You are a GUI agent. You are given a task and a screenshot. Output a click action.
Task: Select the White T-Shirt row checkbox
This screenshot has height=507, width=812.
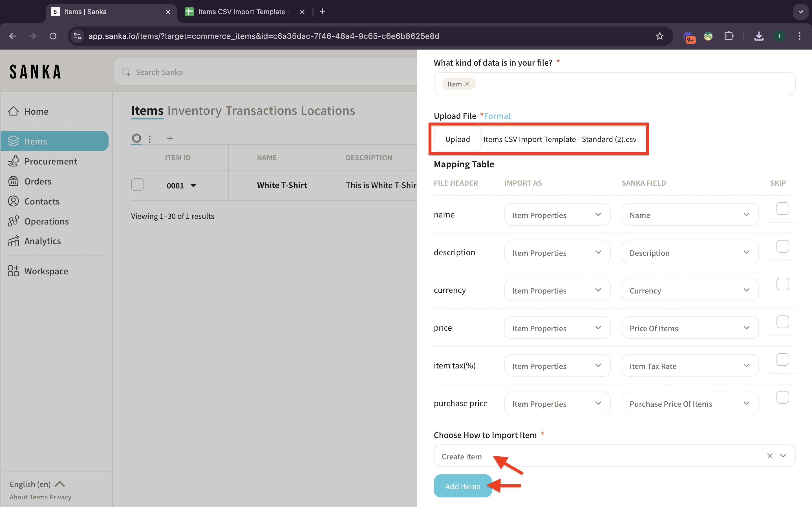(x=138, y=185)
